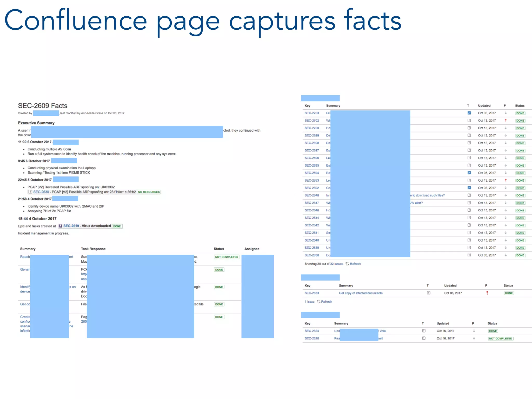Open the SEC-2620 issue link
The image size is (532, 399).
(312, 338)
